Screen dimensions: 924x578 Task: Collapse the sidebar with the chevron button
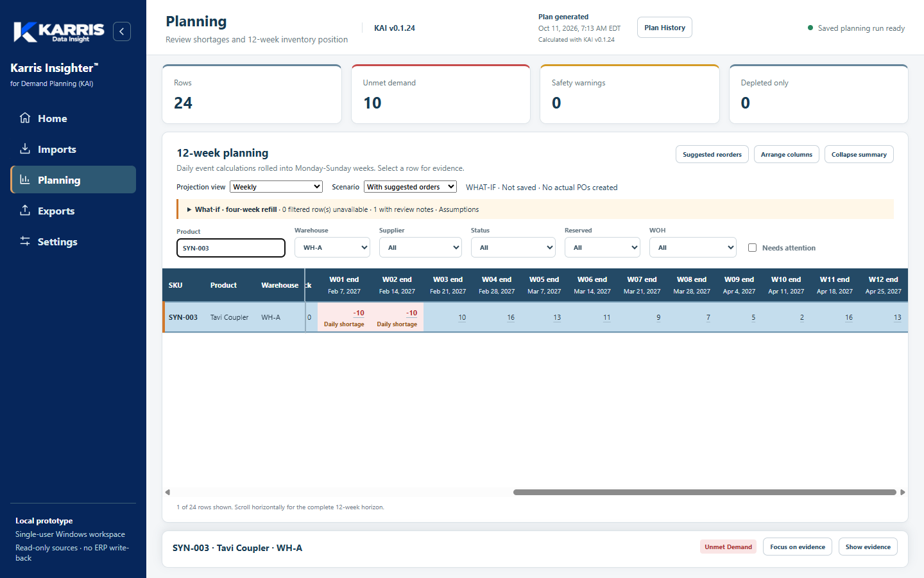point(122,31)
